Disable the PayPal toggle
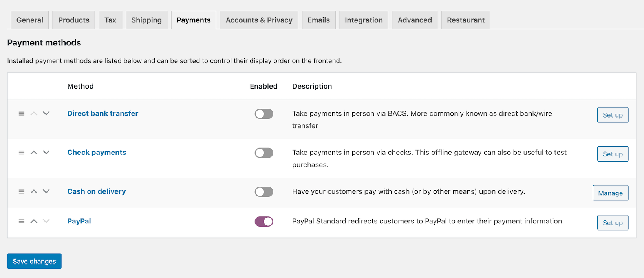Image resolution: width=644 pixels, height=278 pixels. point(263,221)
